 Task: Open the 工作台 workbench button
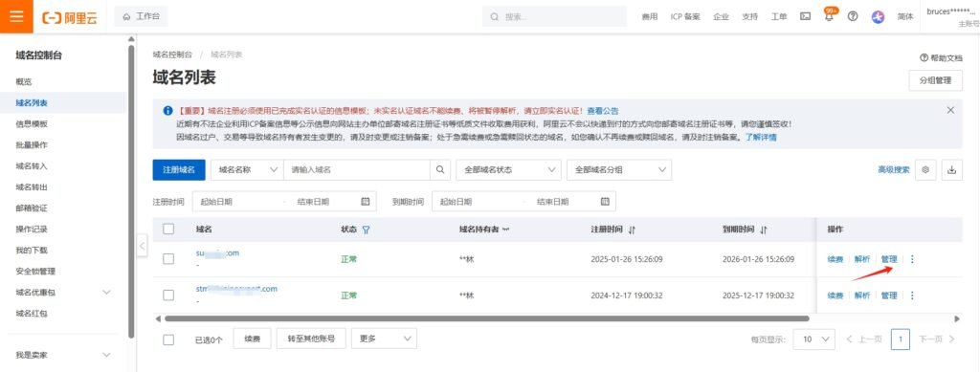[x=142, y=16]
